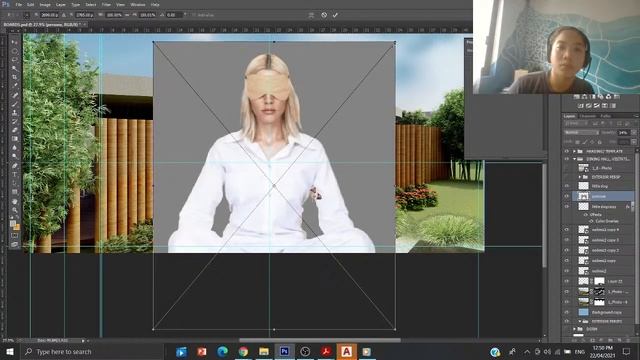Hide the little dog layer
This screenshot has width=640, height=360.
(x=567, y=186)
